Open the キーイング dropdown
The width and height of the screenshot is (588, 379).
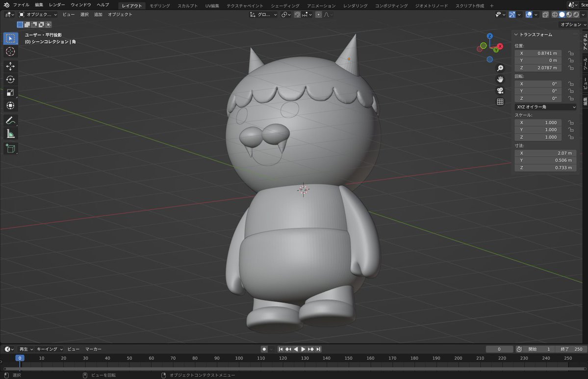point(50,349)
